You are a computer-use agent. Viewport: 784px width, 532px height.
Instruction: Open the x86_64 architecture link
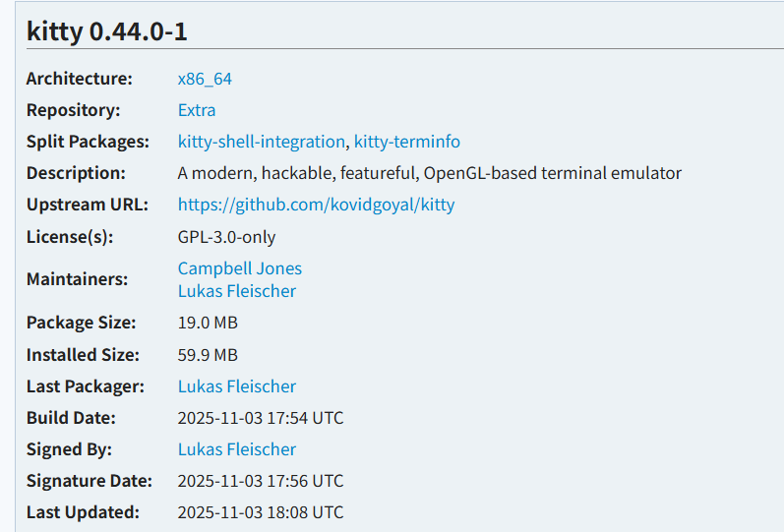pos(205,79)
